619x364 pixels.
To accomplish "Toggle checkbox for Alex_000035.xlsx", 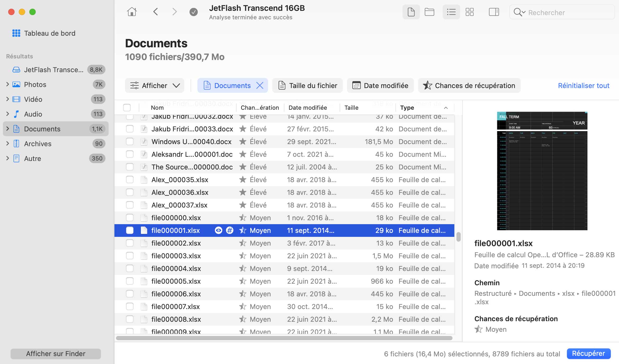I will 129,179.
